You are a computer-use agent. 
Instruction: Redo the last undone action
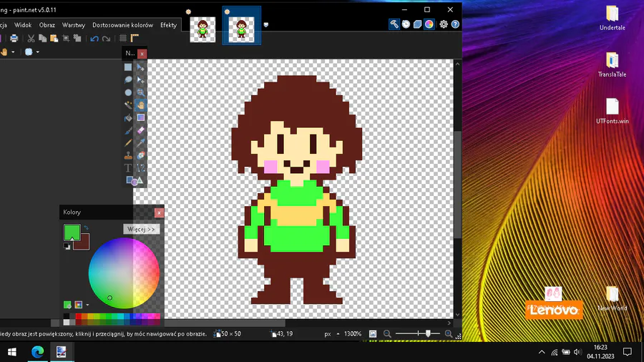(107, 39)
